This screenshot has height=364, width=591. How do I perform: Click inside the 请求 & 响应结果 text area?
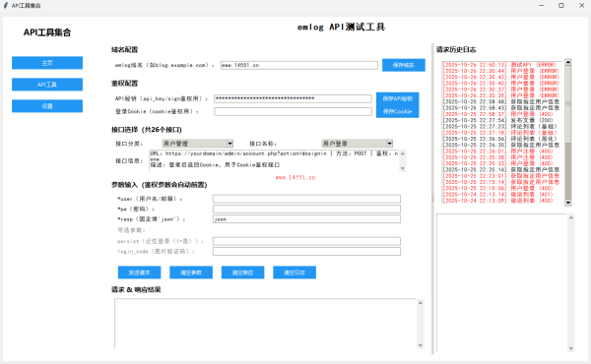[x=265, y=324]
